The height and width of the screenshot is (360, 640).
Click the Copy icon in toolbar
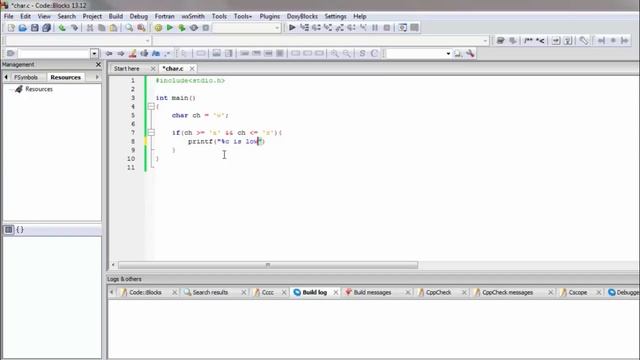(x=102, y=28)
